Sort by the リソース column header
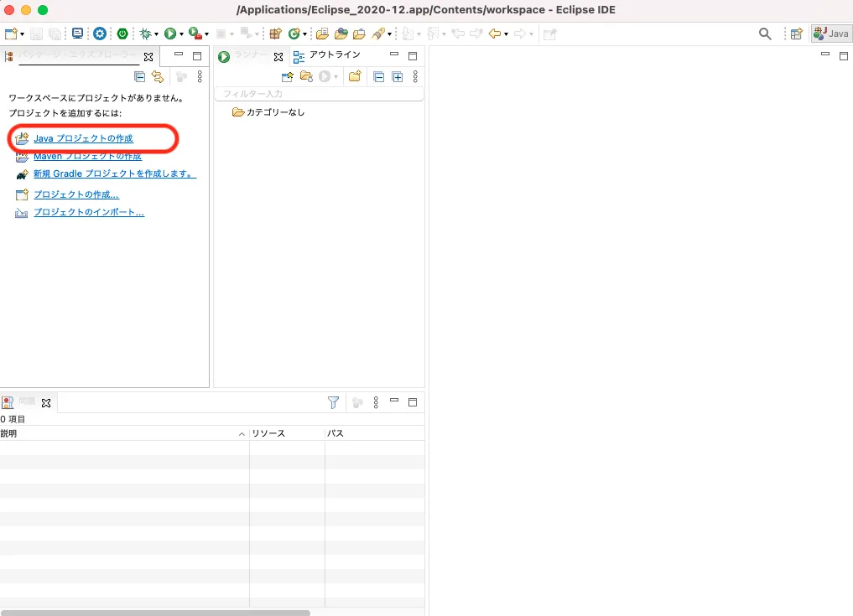The image size is (853, 616). coord(287,433)
